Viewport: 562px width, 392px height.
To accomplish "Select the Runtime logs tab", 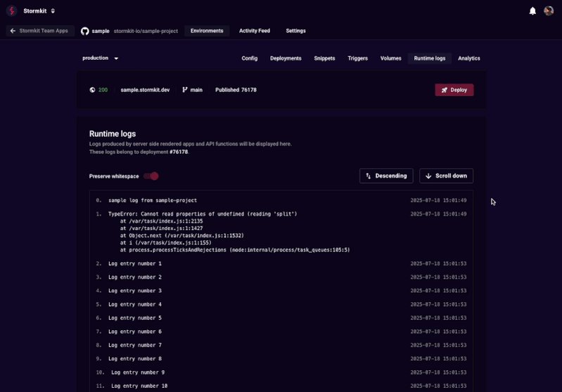I will point(429,58).
